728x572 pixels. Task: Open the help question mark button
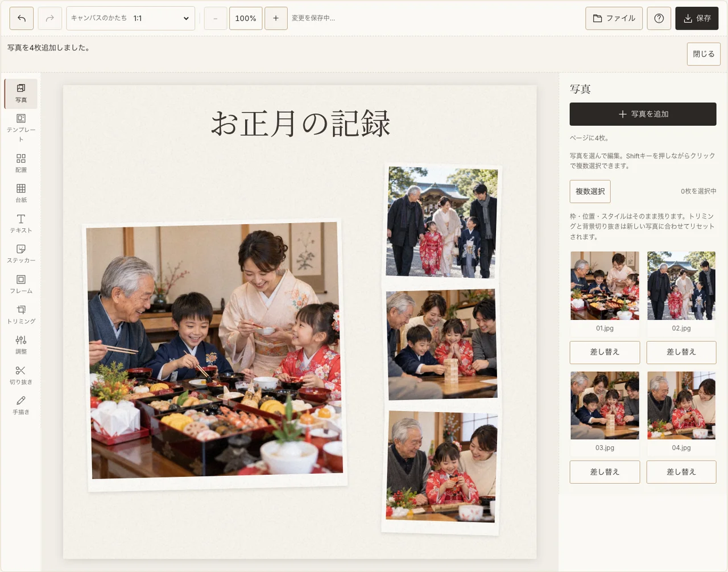659,18
